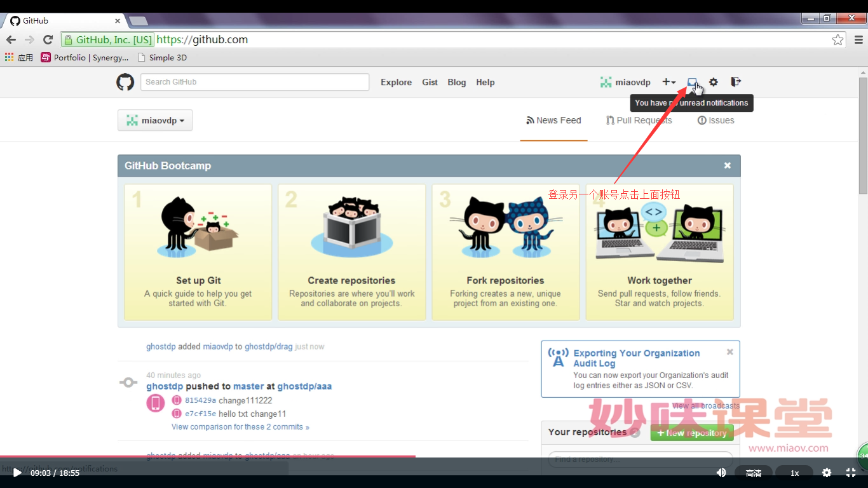Focus the Search GitHub field
The image size is (868, 488).
(255, 82)
